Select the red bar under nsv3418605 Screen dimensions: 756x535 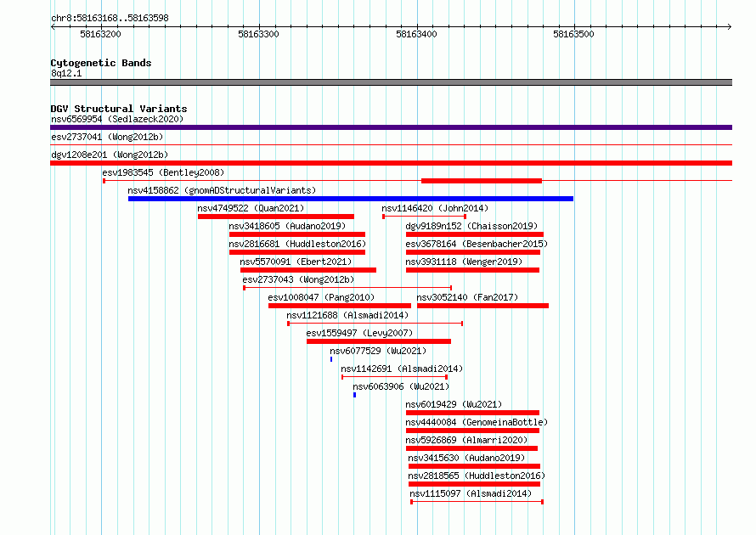point(297,234)
